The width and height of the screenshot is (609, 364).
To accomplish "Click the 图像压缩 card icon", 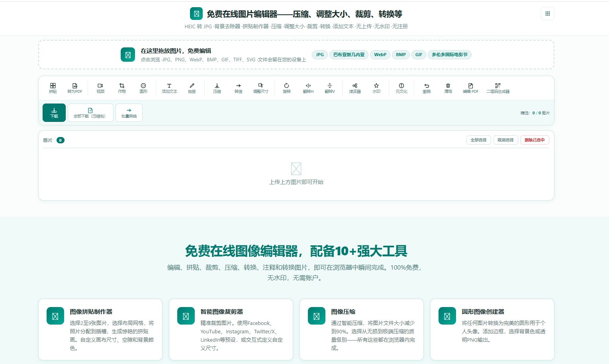I will 317,316.
